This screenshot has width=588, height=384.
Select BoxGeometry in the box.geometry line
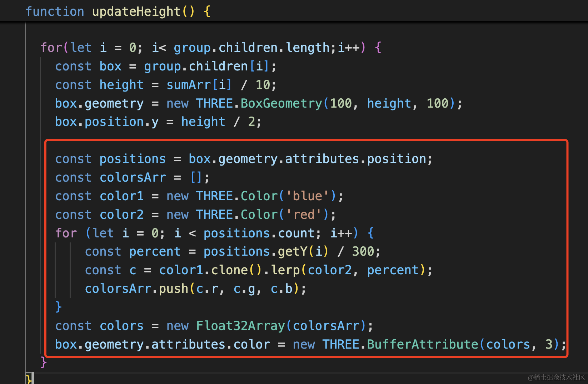pos(281,103)
